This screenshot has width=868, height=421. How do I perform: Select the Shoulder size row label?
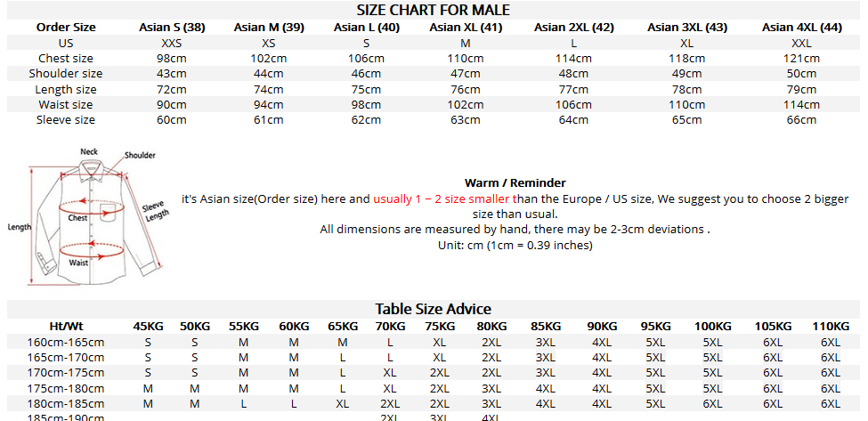click(x=66, y=73)
